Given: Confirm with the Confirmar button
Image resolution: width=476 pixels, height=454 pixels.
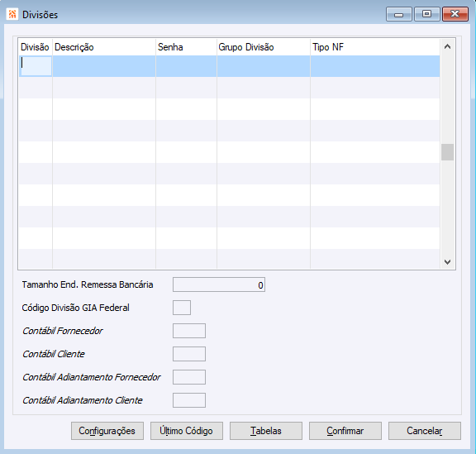Looking at the screenshot, I should click(x=345, y=431).
